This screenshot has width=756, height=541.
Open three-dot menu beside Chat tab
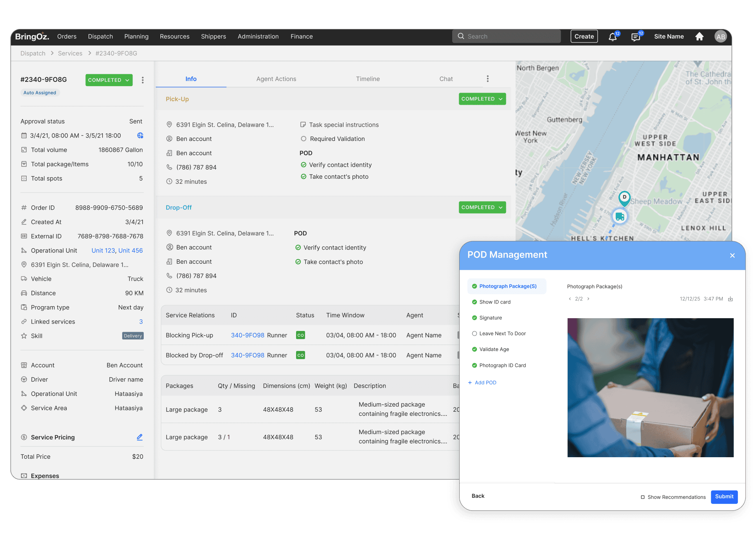click(x=487, y=79)
